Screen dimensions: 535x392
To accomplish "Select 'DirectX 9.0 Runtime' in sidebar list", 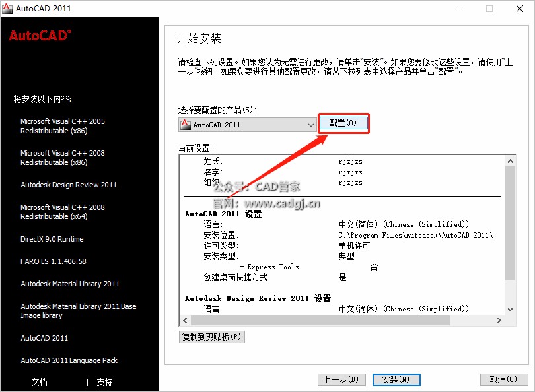I will tap(52, 239).
